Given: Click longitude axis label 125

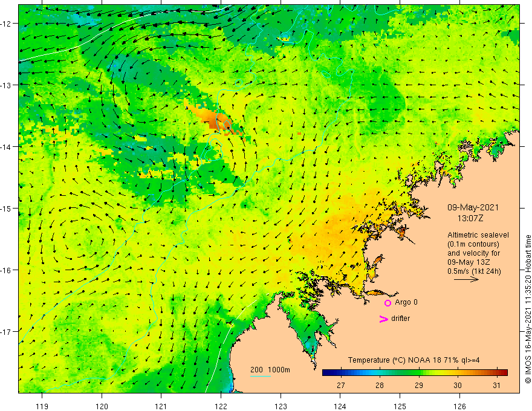Looking at the screenshot, I should point(400,406).
